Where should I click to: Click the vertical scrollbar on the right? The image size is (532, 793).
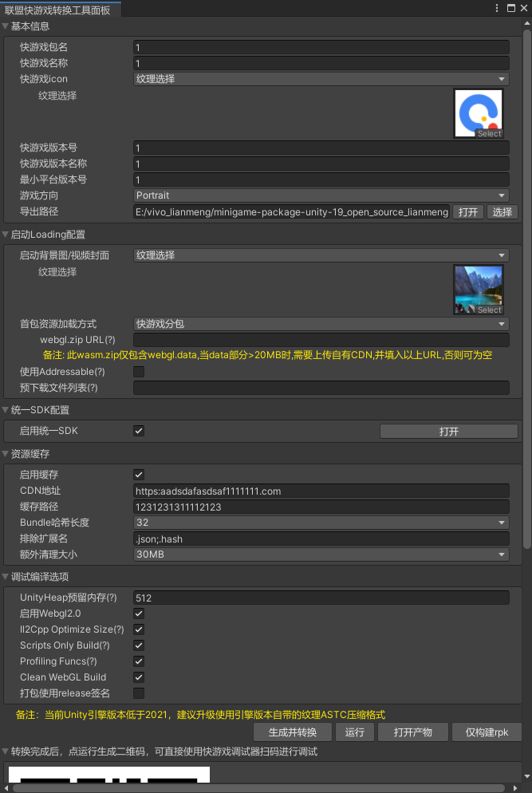click(x=526, y=287)
